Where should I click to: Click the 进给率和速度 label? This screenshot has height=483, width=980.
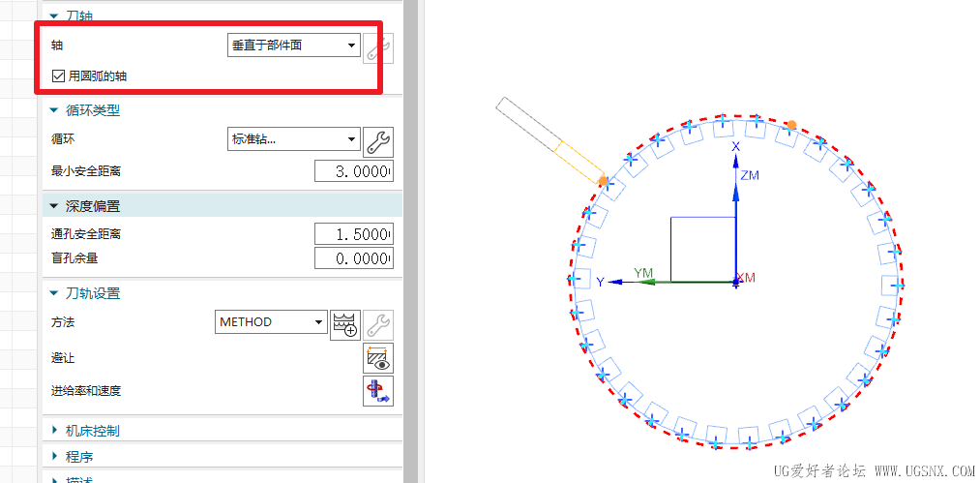point(86,391)
